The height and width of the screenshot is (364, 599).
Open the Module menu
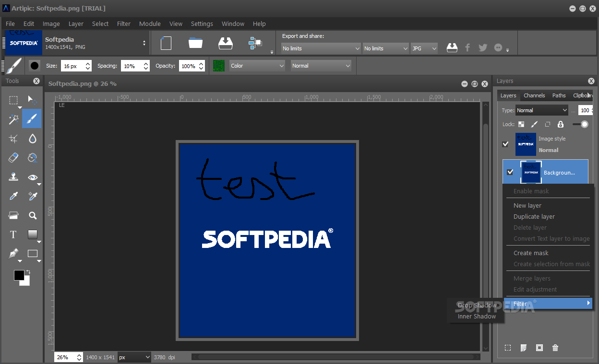pos(150,23)
